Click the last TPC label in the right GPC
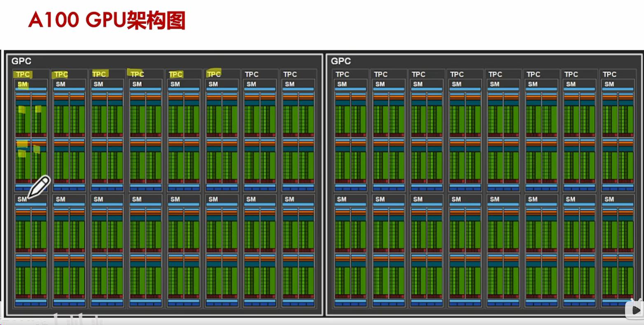644x325 pixels. click(609, 74)
